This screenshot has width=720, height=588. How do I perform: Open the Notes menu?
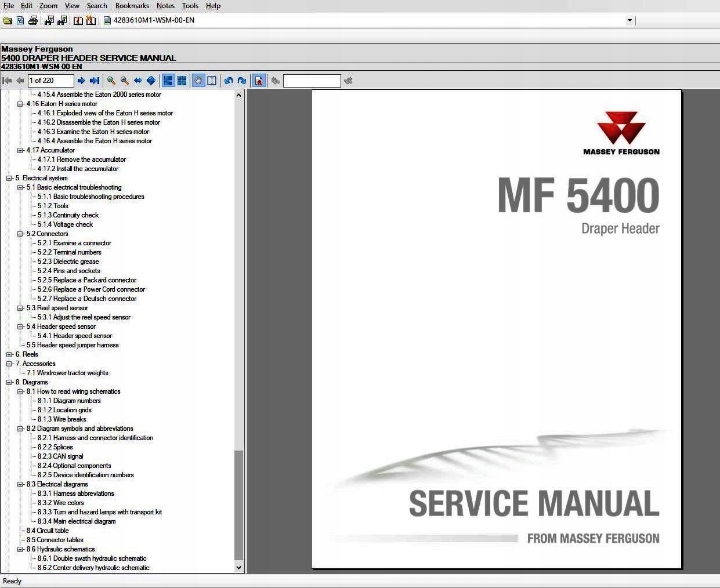coord(165,6)
